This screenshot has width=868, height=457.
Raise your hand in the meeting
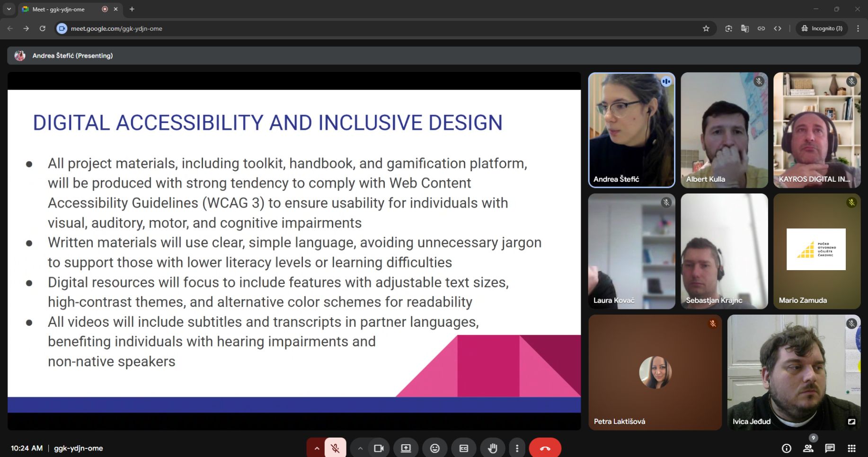point(492,448)
